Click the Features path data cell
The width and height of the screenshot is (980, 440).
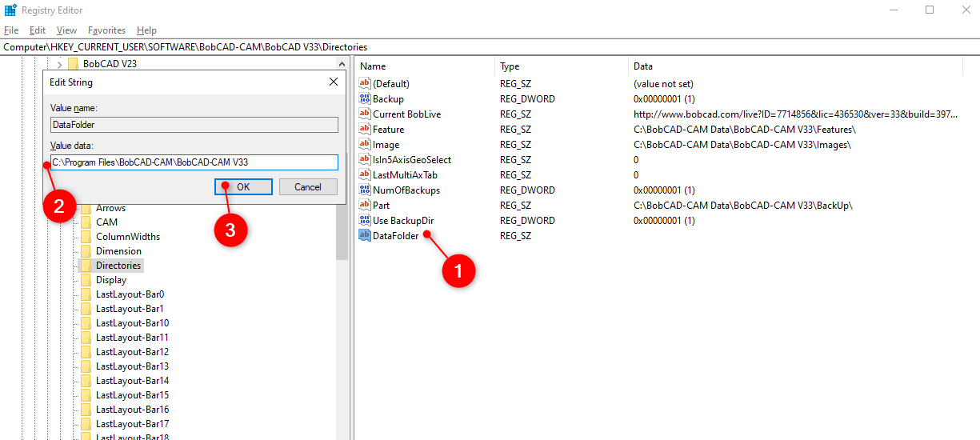(745, 129)
